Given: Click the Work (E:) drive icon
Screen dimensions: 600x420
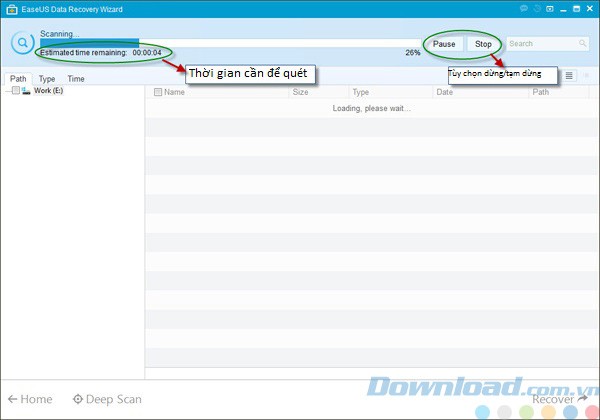Looking at the screenshot, I should point(26,91).
